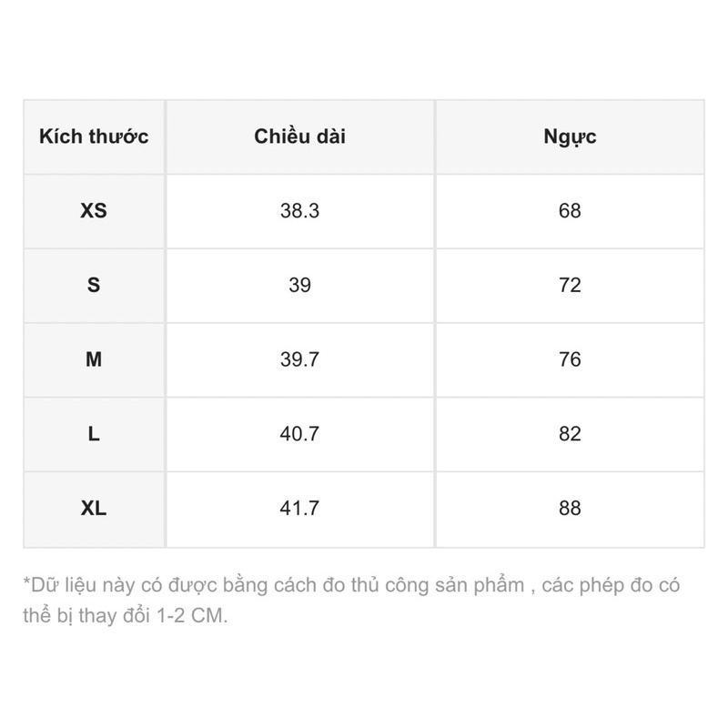This screenshot has height=728, width=728.
Task: Click the measurement disclaimer note text
Action: pos(351,585)
